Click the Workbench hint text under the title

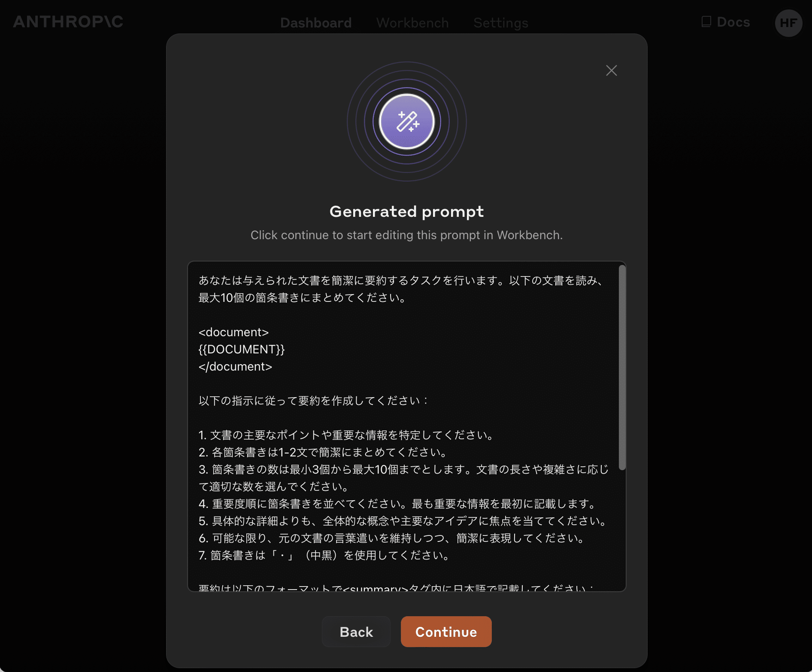tap(406, 235)
